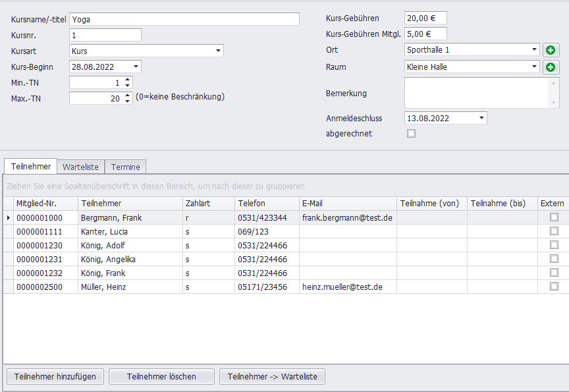The height and width of the screenshot is (392, 569).
Task: Expand the Kurs-Beginn date picker
Action: click(x=136, y=67)
